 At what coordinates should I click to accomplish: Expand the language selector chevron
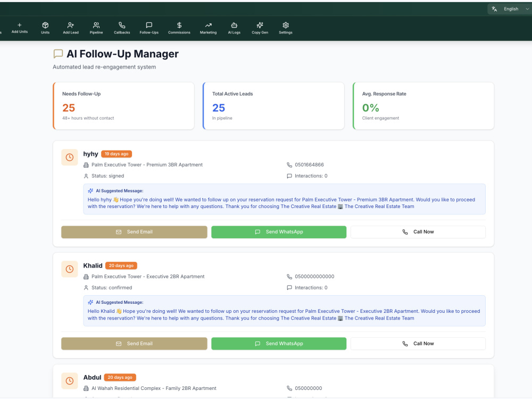point(527,9)
